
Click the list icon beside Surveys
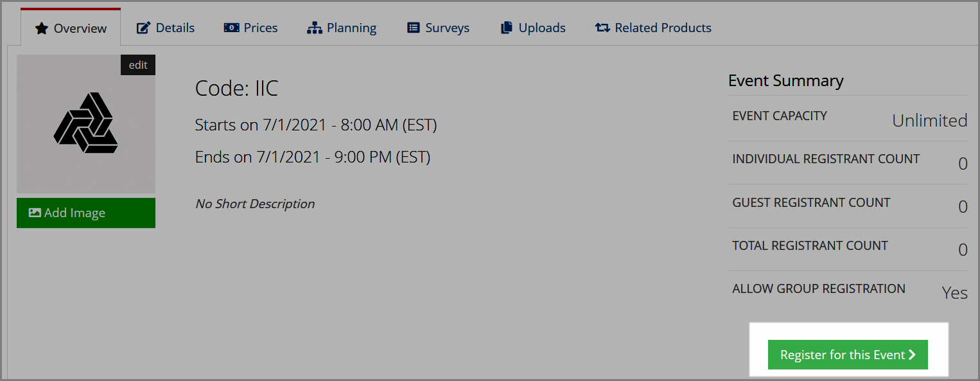(414, 28)
